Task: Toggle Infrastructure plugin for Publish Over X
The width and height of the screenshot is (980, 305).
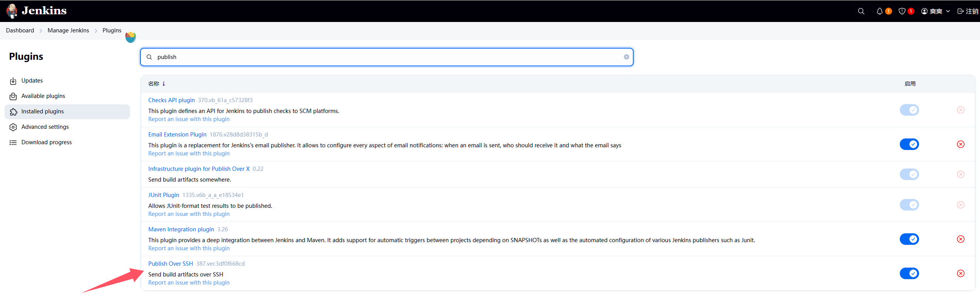Action: click(x=909, y=174)
